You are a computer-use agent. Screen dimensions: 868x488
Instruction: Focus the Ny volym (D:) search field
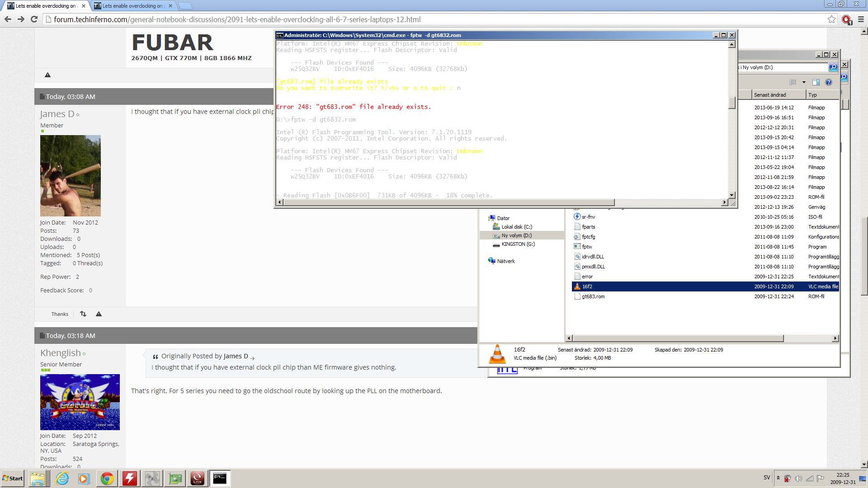point(783,67)
